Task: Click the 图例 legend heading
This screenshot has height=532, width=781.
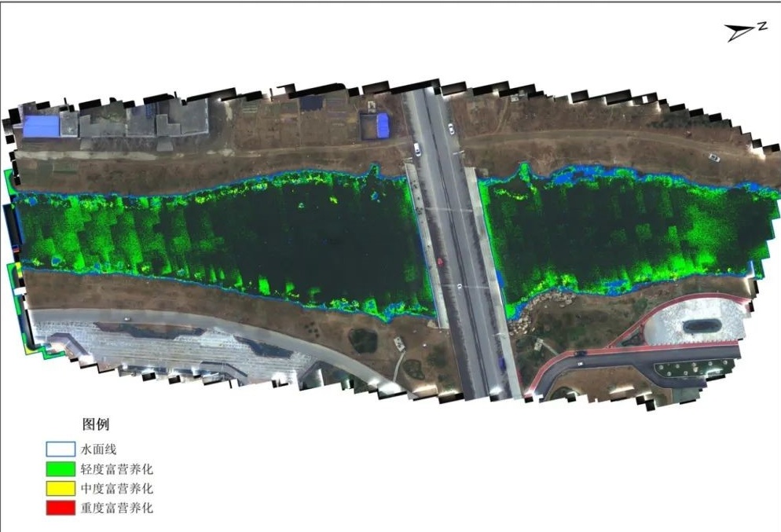Action: point(96,424)
